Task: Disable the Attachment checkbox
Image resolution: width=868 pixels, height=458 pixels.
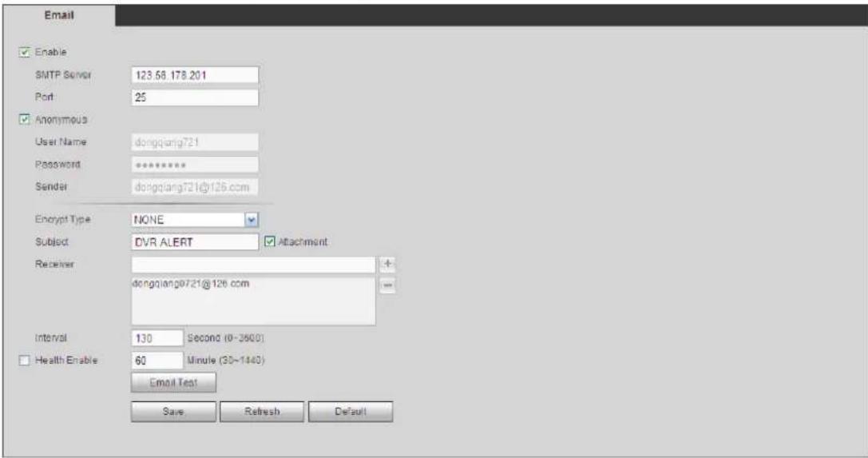Action: 270,241
